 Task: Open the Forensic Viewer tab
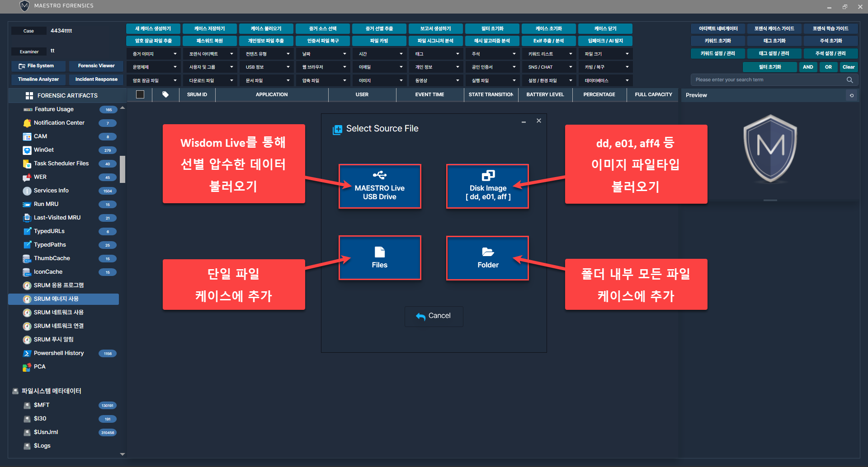tap(96, 66)
